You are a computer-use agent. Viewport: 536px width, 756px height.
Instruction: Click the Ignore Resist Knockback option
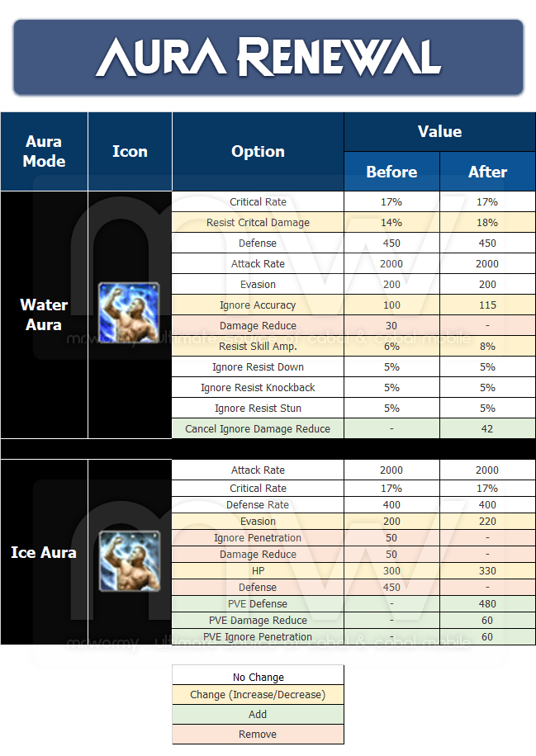point(258,388)
